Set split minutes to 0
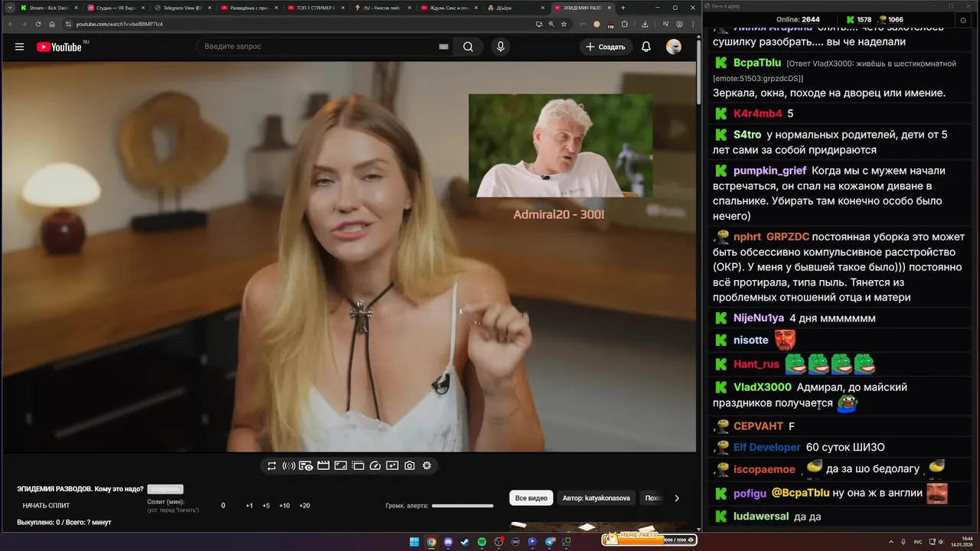Image resolution: width=980 pixels, height=551 pixels. (x=224, y=506)
